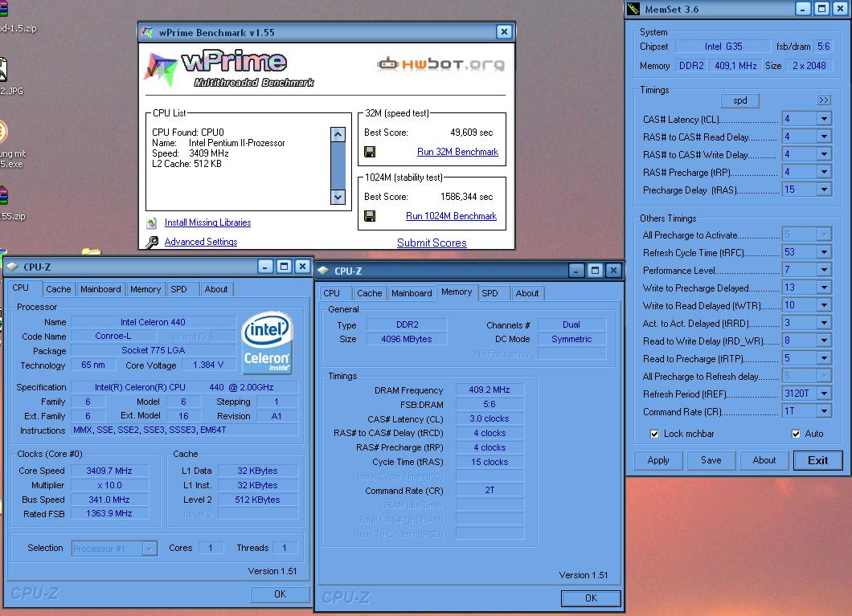The height and width of the screenshot is (616, 852).
Task: Open the .exe desktop icon with orange logo
Action: pos(3,132)
